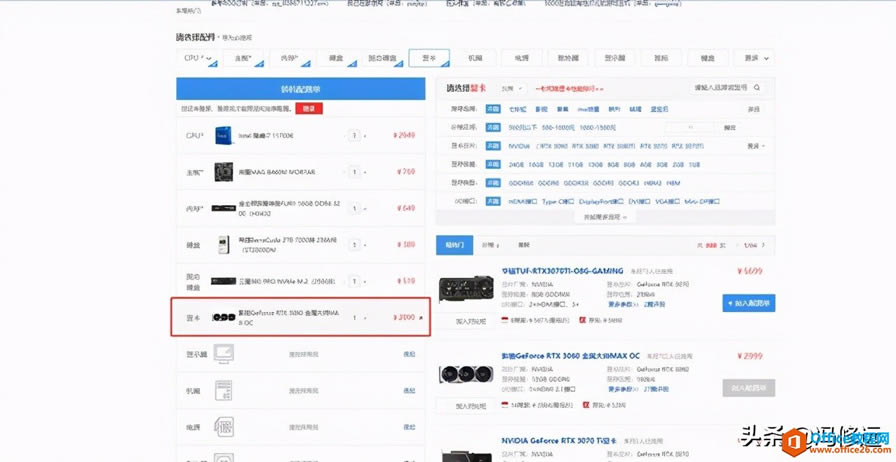The width and height of the screenshot is (896, 462).
Task: Filter by the HBM memory type
Action: 673,183
